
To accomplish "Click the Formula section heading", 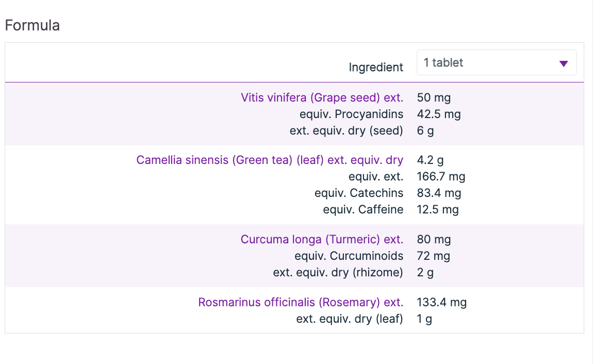I will coord(32,25).
